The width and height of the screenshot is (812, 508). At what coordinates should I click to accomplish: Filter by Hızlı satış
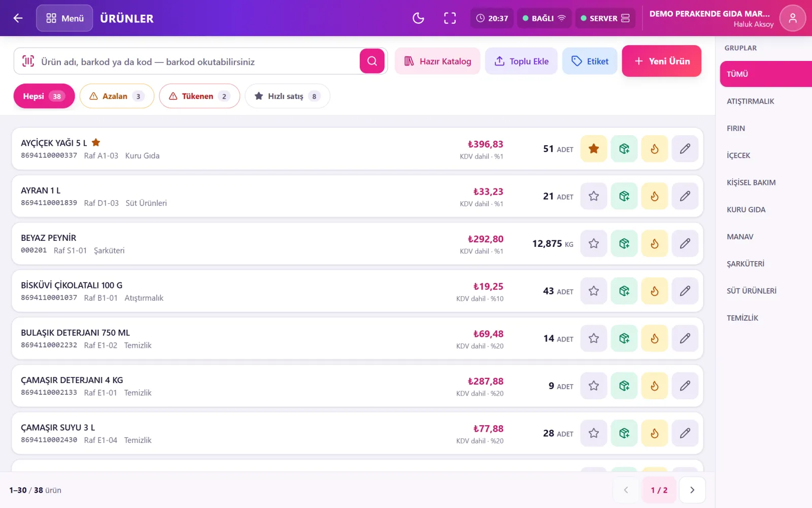(287, 96)
